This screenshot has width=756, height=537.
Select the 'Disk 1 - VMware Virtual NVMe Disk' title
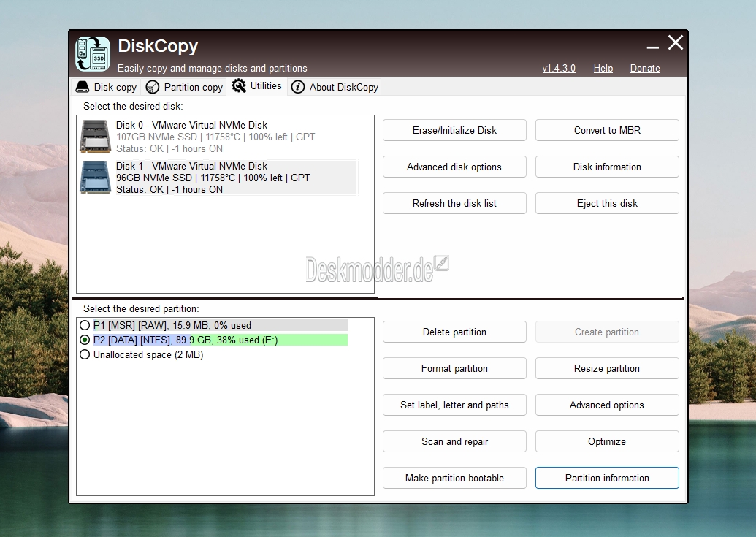pyautogui.click(x=191, y=166)
